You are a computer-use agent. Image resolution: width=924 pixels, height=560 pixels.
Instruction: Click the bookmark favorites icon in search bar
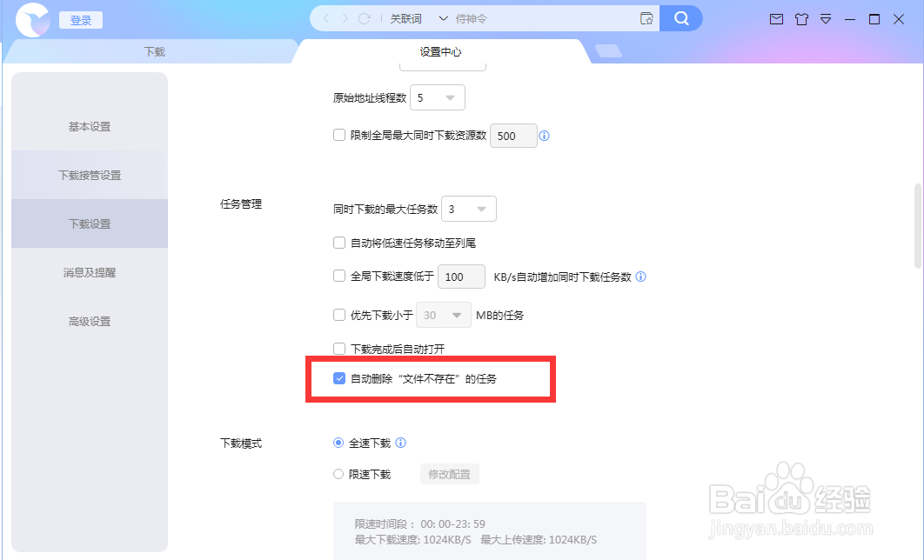(646, 18)
